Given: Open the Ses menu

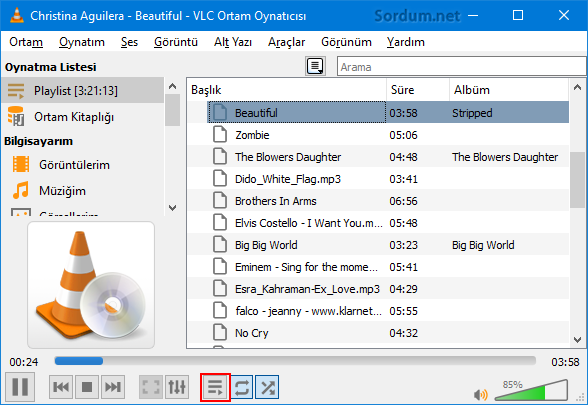Looking at the screenshot, I should tap(129, 42).
